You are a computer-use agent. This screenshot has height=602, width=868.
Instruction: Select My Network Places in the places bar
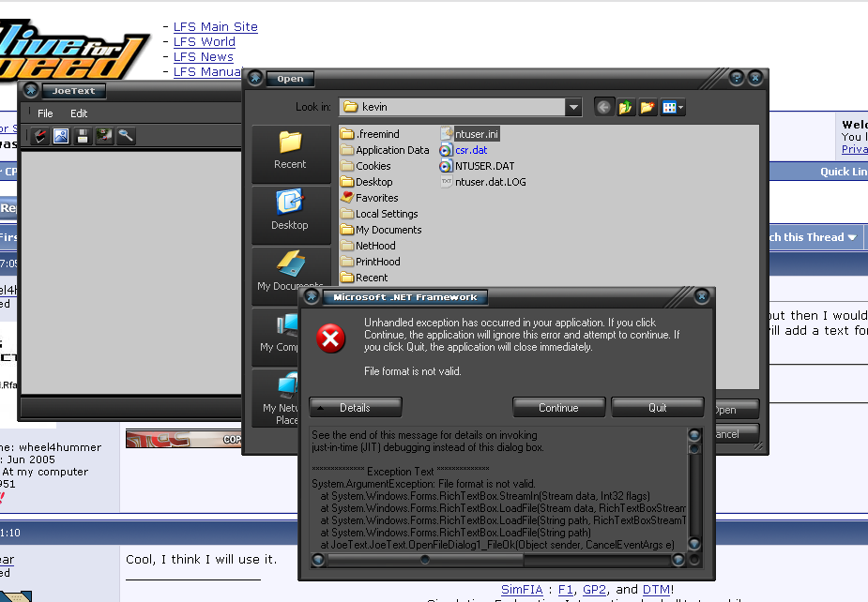275,397
